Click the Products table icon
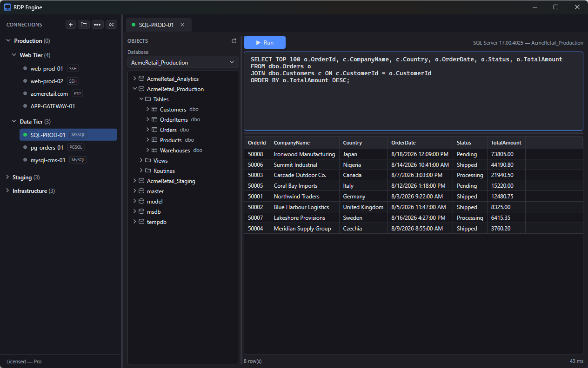The image size is (588, 368). click(x=154, y=140)
